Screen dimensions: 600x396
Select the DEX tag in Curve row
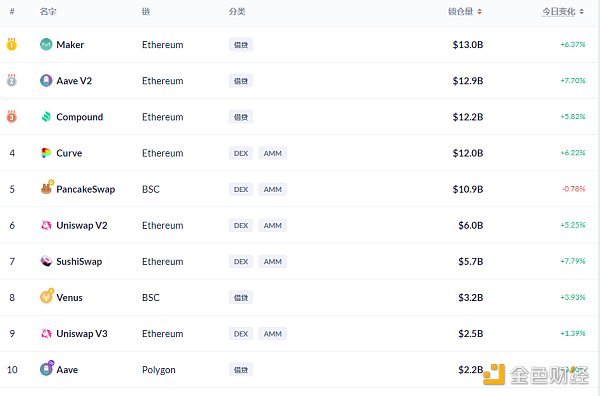pos(241,153)
